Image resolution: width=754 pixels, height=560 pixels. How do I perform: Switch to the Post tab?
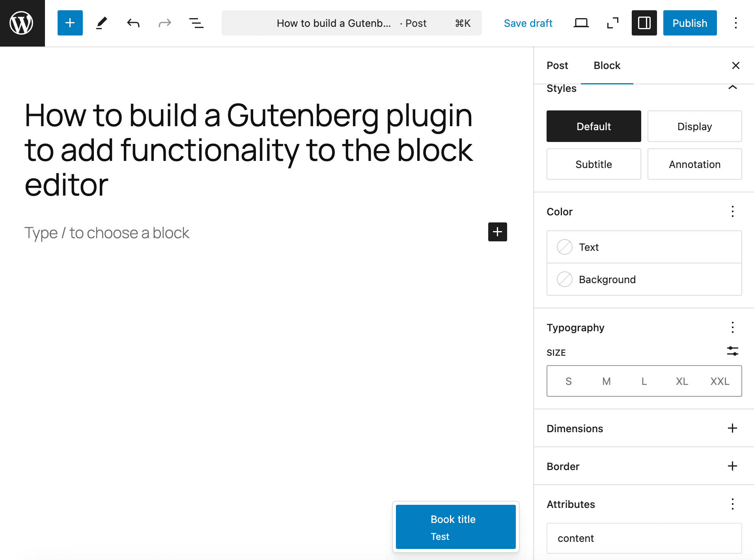(x=557, y=65)
